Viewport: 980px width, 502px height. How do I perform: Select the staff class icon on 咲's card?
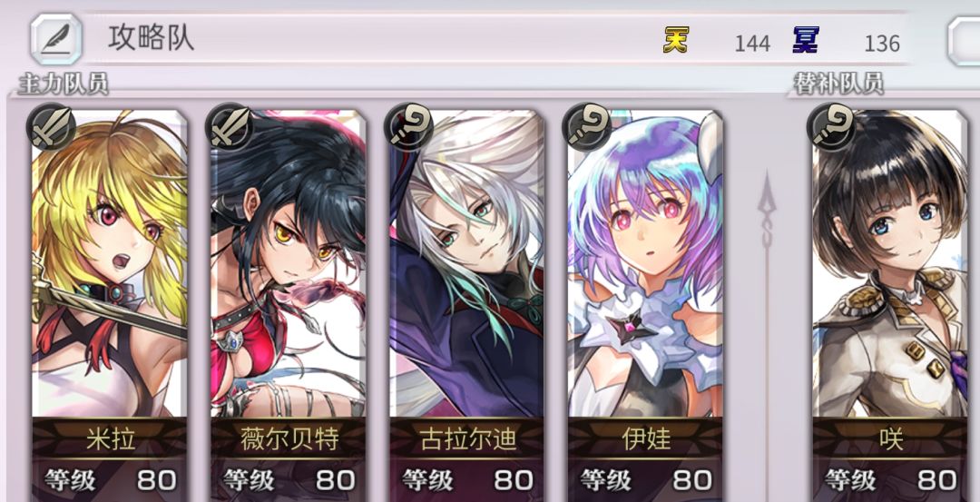point(831,128)
